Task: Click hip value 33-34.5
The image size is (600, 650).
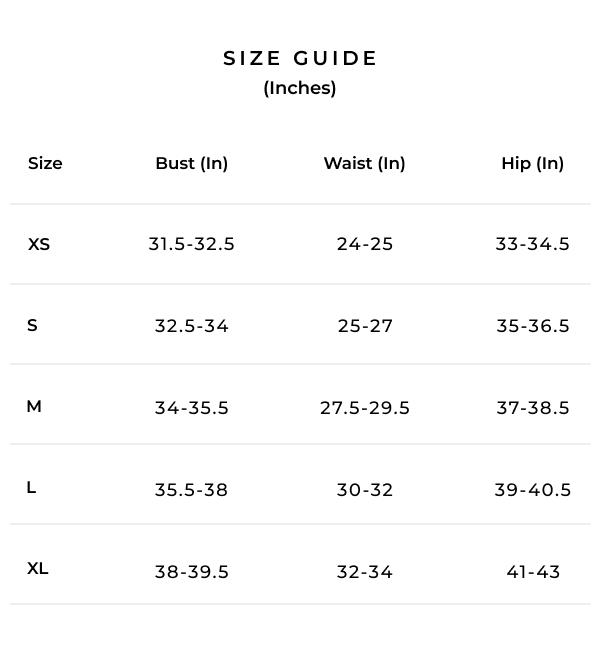Action: pos(532,244)
